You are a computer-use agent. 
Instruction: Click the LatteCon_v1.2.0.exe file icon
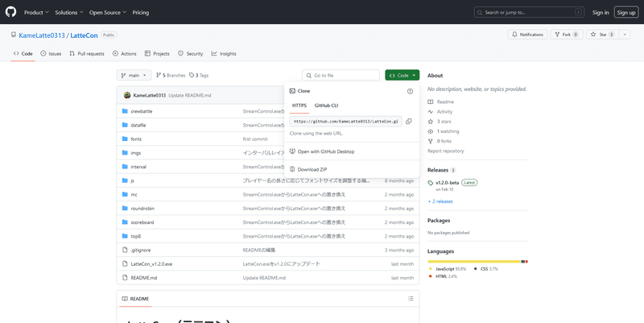click(125, 264)
